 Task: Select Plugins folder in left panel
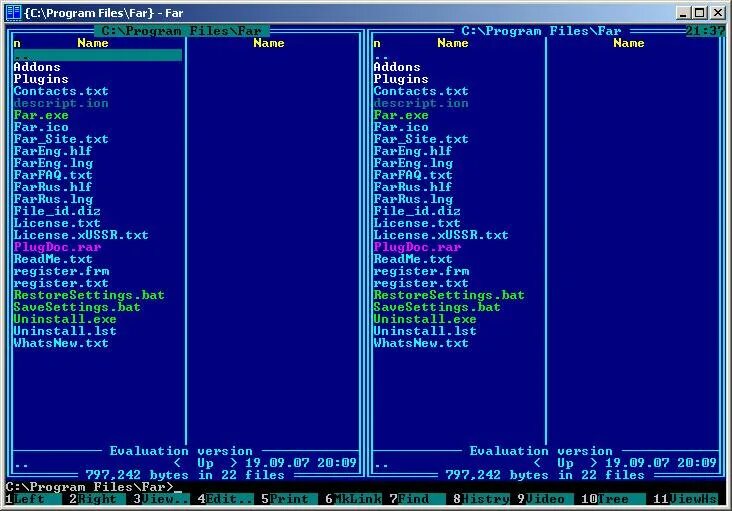pyautogui.click(x=41, y=79)
